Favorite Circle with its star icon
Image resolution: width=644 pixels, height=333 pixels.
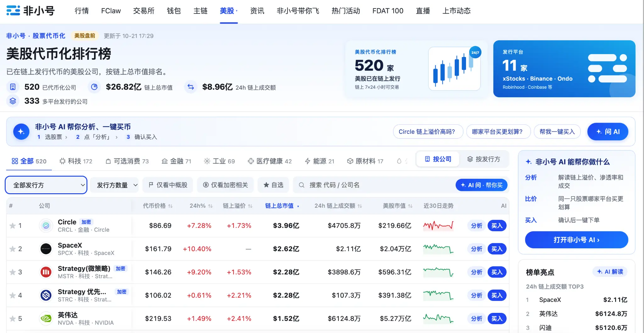coord(13,226)
